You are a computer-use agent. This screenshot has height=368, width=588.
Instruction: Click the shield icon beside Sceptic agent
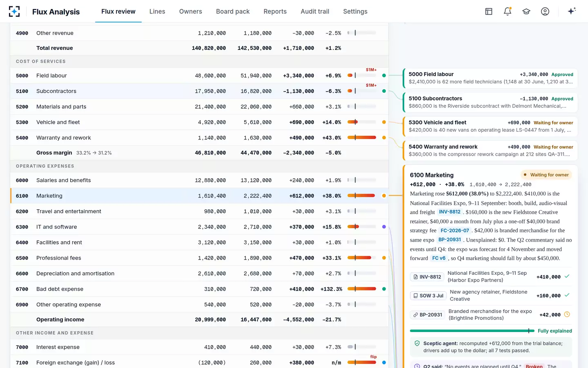[x=417, y=343]
